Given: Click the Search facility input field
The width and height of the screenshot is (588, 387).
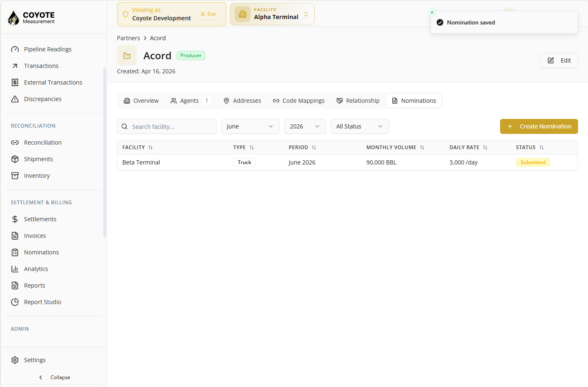Looking at the screenshot, I should 167,126.
